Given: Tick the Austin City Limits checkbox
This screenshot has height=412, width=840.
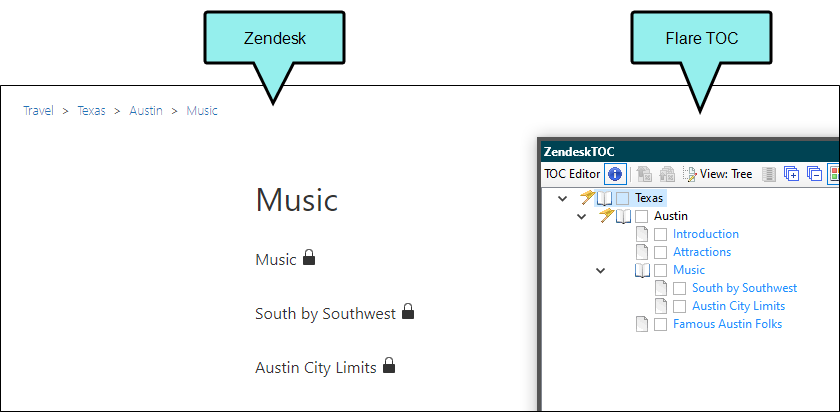Looking at the screenshot, I should (x=679, y=306).
